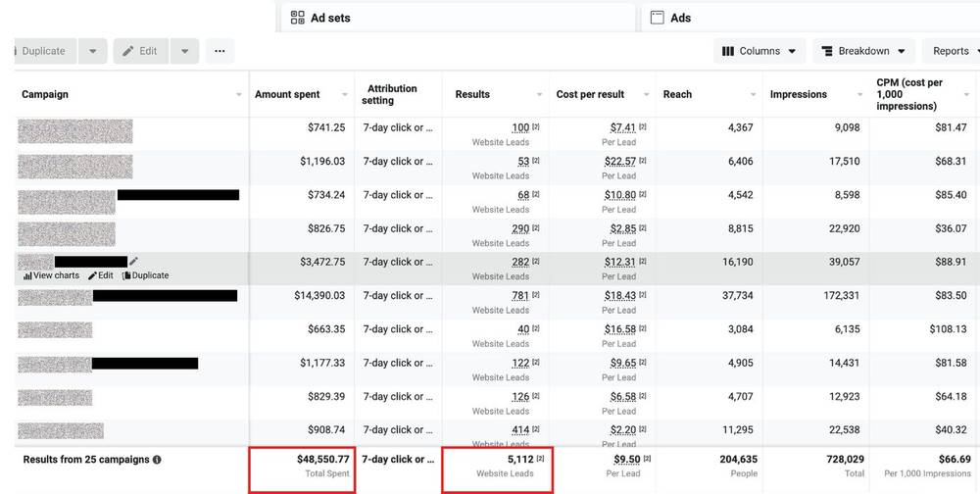
Task: Click View charts under hovered campaign
Action: (51, 275)
